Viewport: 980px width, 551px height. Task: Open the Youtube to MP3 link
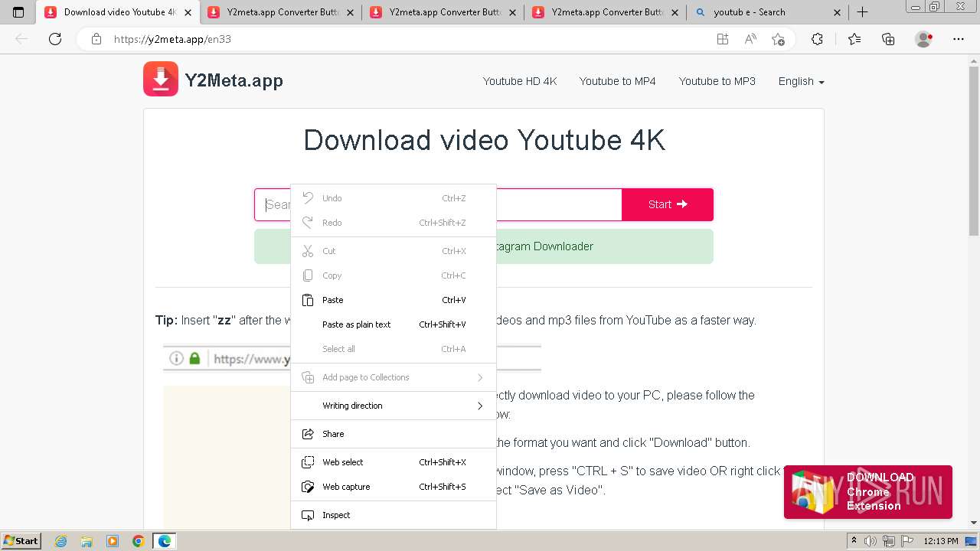[717, 81]
